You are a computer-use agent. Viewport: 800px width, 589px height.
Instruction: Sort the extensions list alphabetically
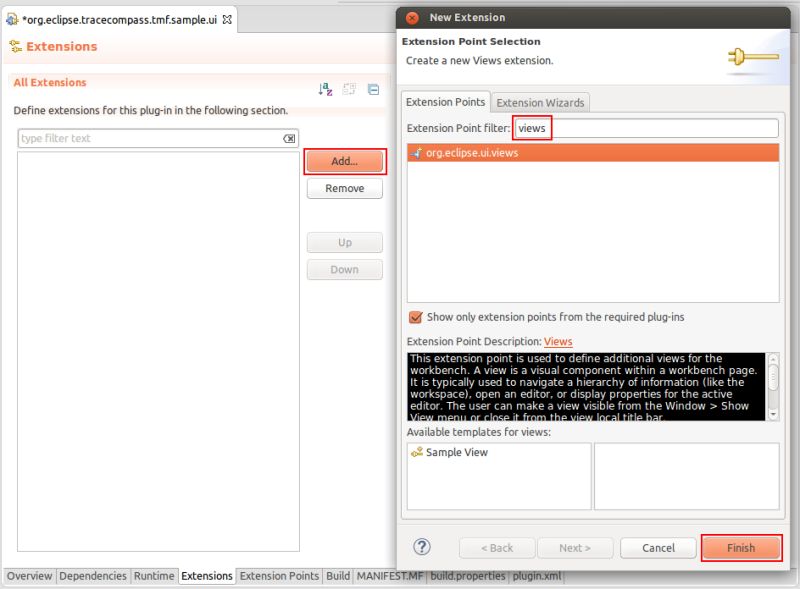click(325, 89)
